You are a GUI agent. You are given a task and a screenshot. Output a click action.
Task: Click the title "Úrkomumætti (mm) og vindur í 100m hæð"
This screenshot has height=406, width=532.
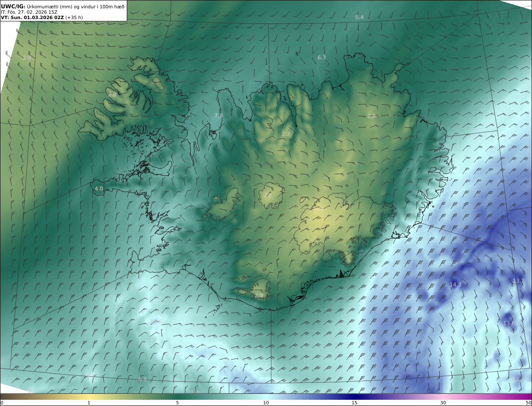76,6
